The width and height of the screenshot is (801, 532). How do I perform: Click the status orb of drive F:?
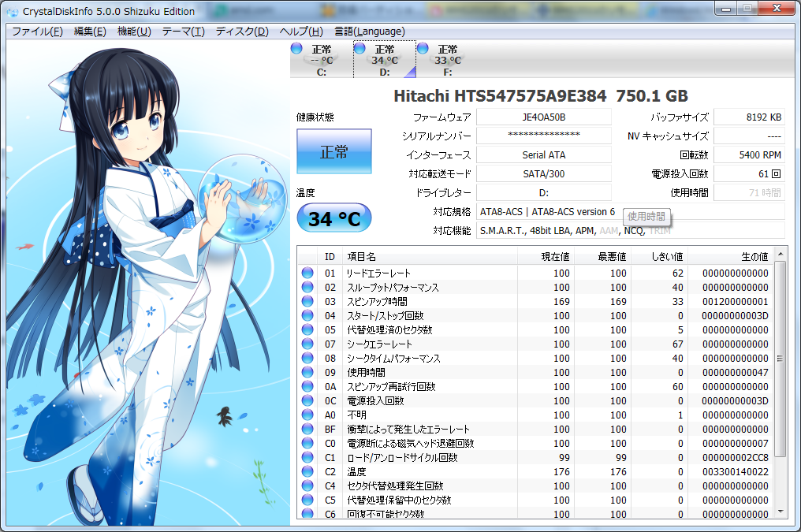423,49
